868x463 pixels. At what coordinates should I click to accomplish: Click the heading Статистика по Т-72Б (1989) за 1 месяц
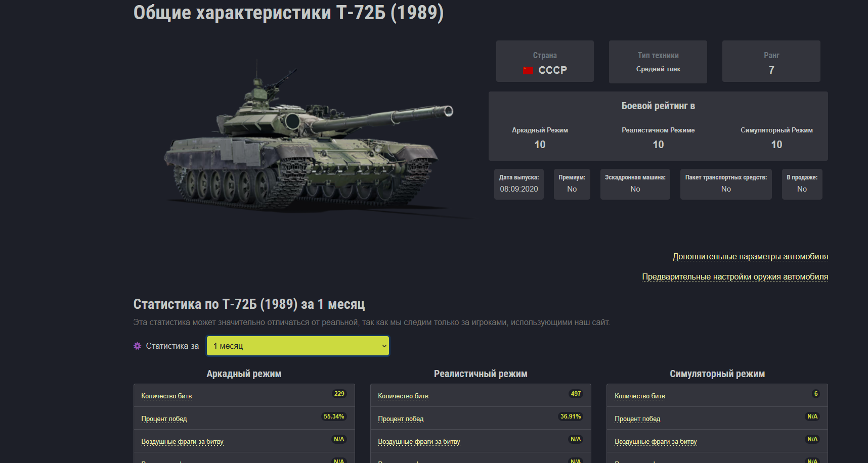point(249,304)
